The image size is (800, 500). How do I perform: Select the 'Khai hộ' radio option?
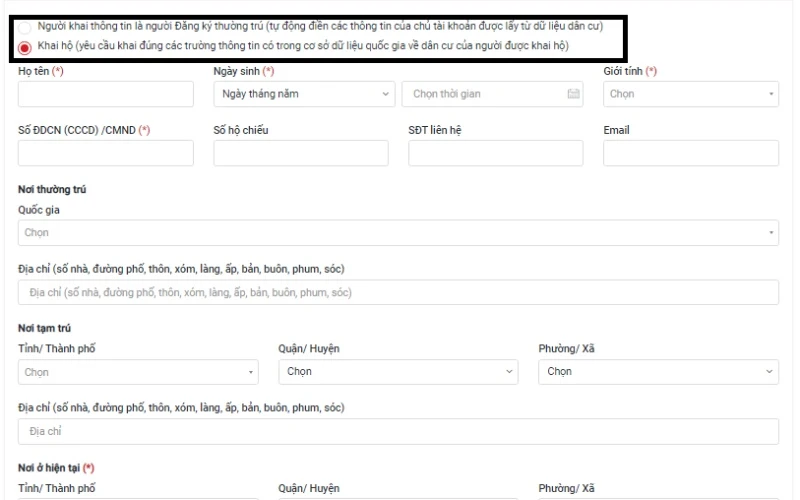[x=25, y=47]
